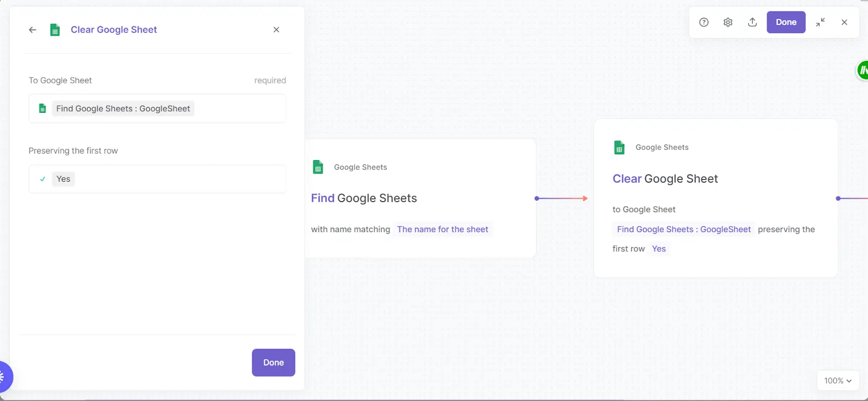Click the Clear Google Sheet panel heading
Screen dimensions: 868x401
113,30
